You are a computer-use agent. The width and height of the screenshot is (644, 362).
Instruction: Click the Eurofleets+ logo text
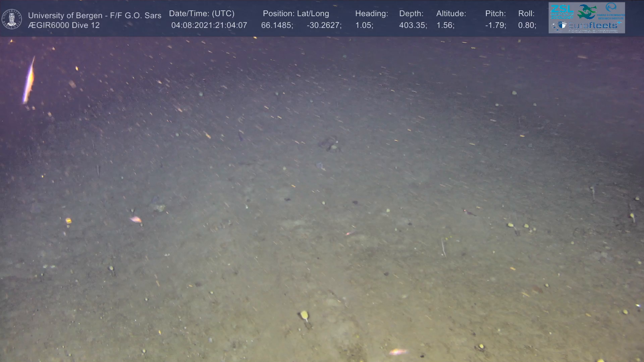point(594,25)
